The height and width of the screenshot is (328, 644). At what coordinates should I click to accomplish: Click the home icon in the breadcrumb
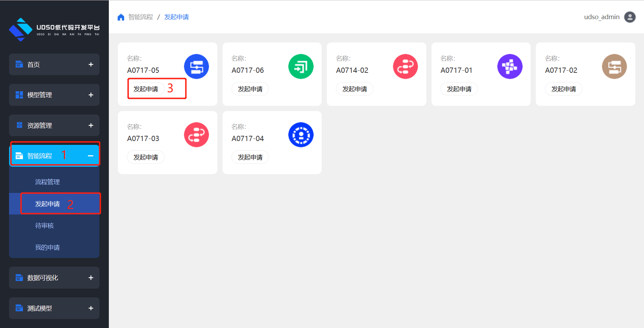pyautogui.click(x=121, y=17)
